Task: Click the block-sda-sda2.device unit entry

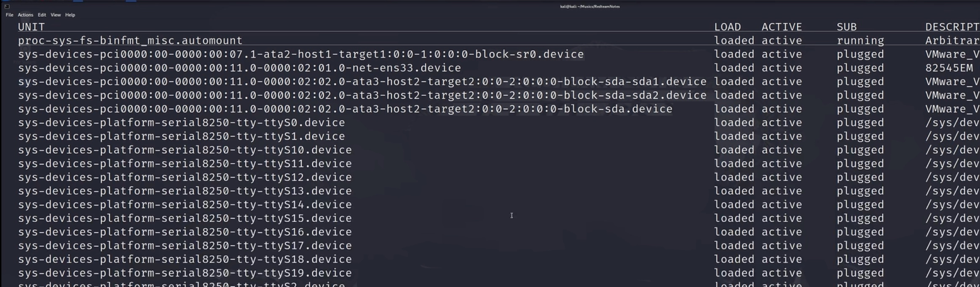Action: 362,95
